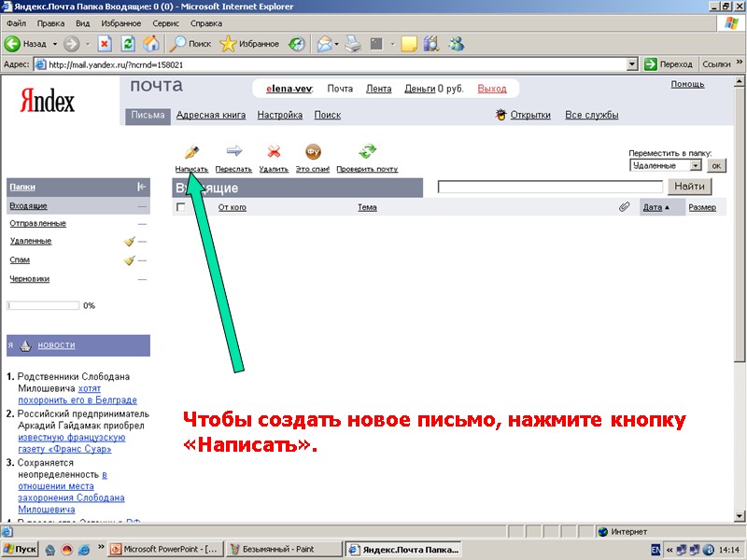Sort messages by Размер column

click(702, 207)
